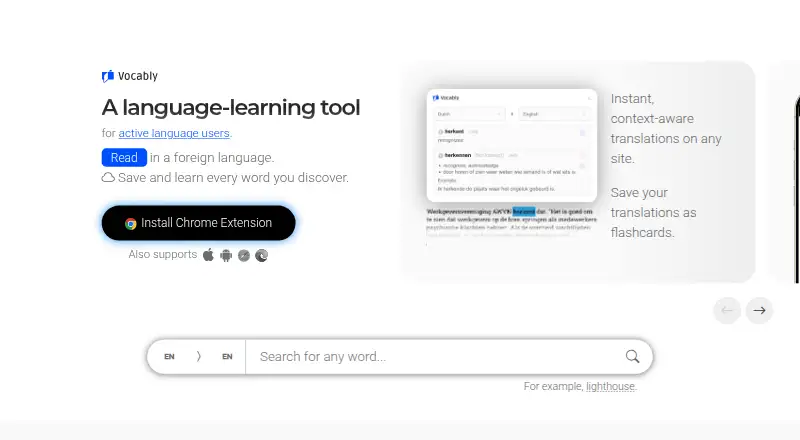Click the 'Also supports' label
The height and width of the screenshot is (440, 800).
point(163,255)
